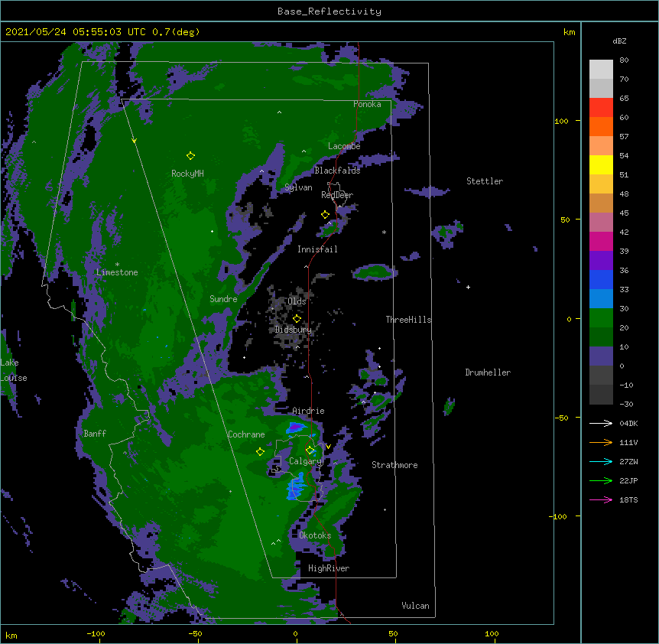Click the yellow diamond marker near Cochrane
Image resolution: width=659 pixels, height=644 pixels.
point(260,452)
